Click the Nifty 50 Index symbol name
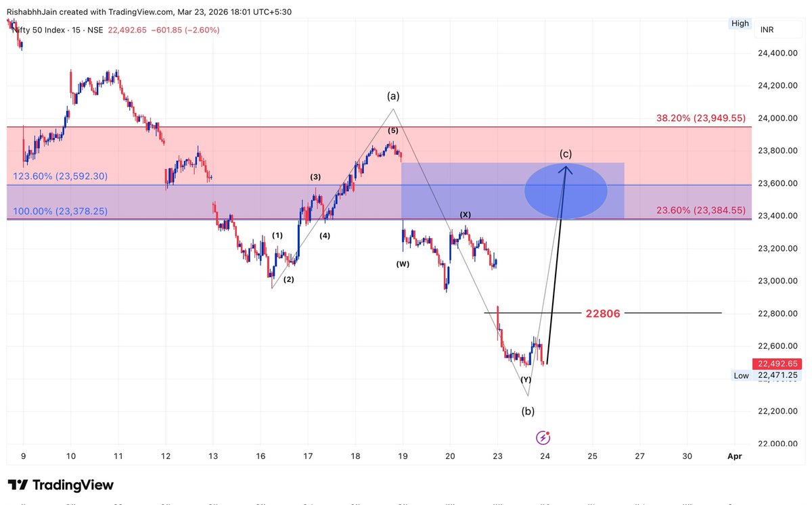 [37, 30]
